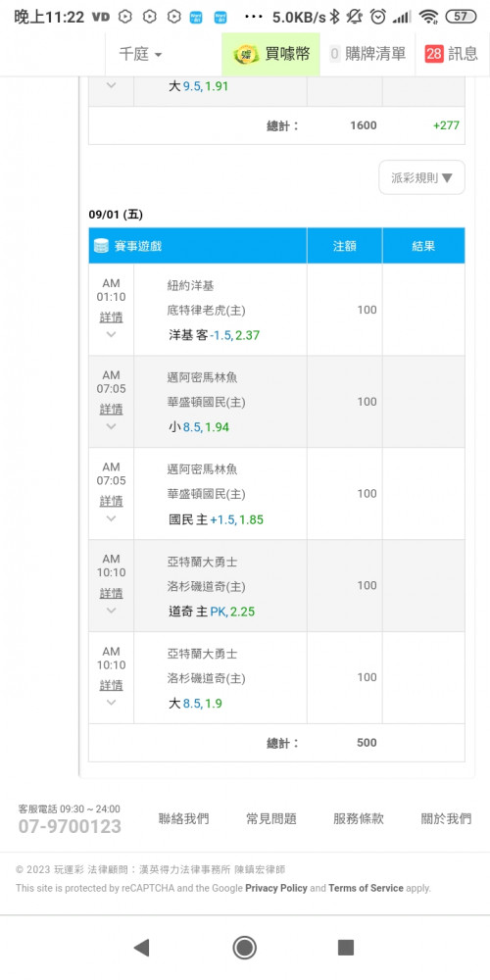
Task: Expand the 派彩規則 dropdown
Action: [421, 177]
